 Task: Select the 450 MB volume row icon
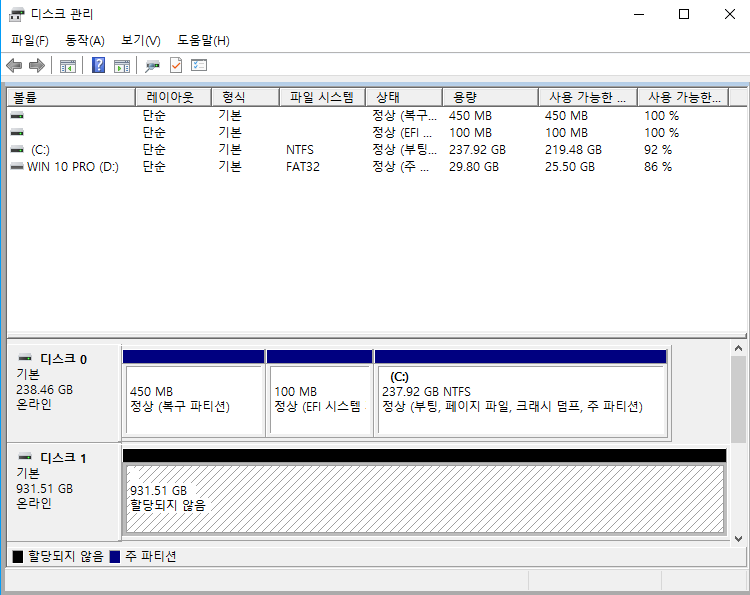[17, 115]
